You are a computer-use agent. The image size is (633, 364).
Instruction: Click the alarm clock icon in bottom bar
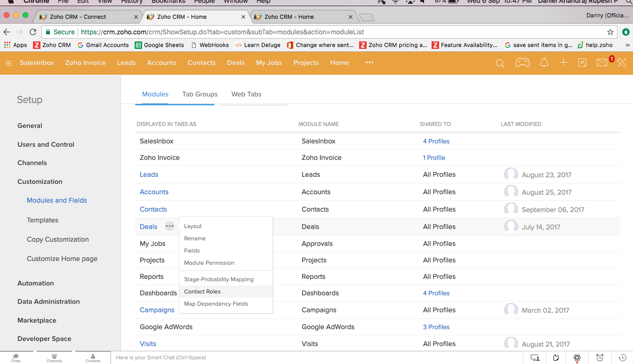(600, 357)
